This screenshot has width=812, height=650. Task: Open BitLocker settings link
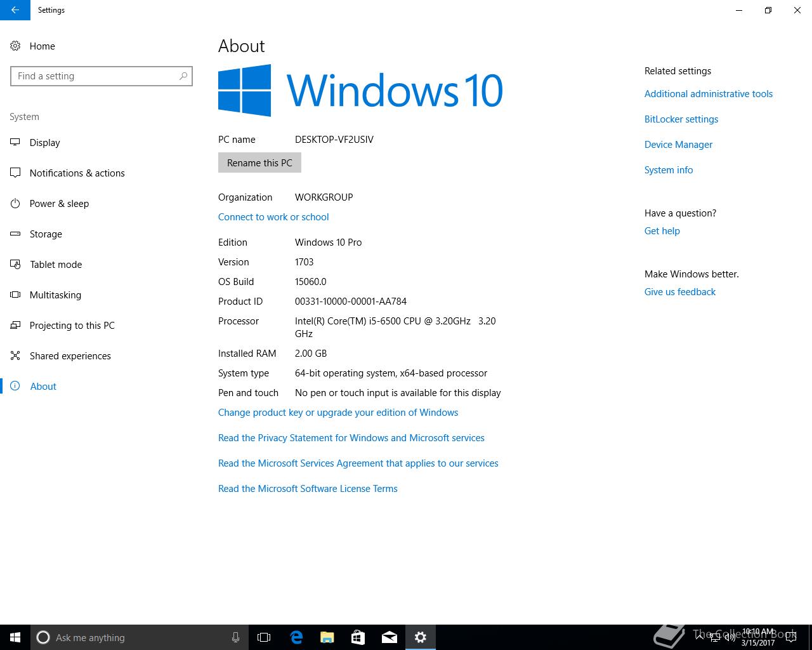pyautogui.click(x=681, y=119)
